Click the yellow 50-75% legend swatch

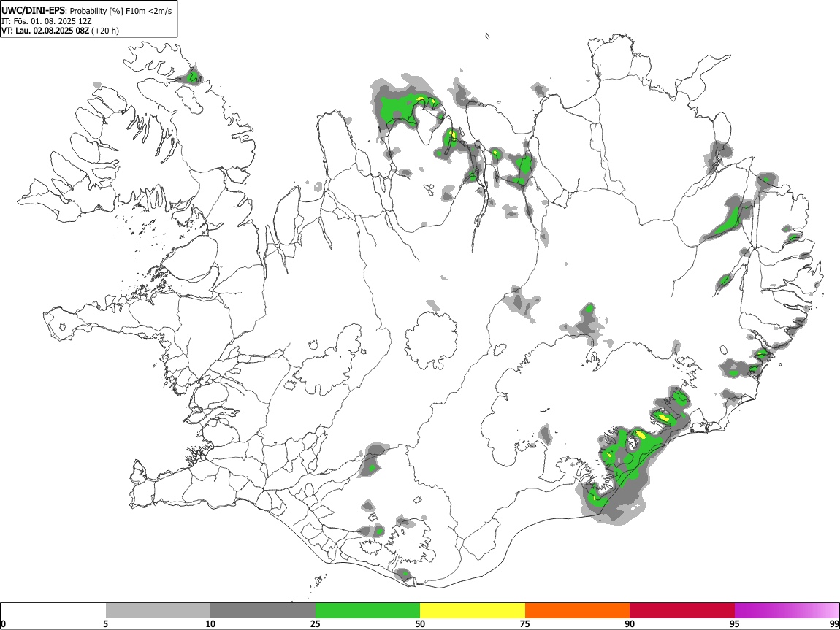coord(473,610)
